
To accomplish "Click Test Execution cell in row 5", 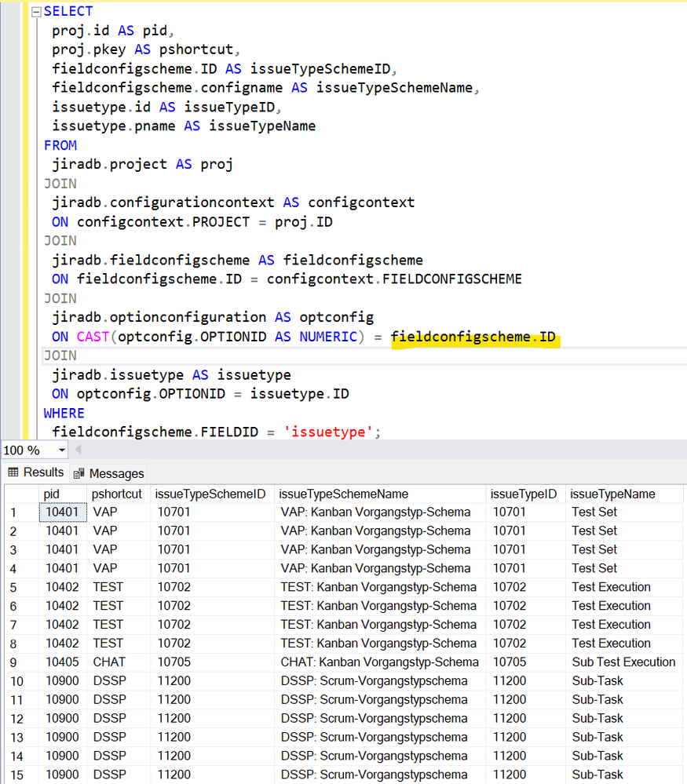I will pos(624,587).
